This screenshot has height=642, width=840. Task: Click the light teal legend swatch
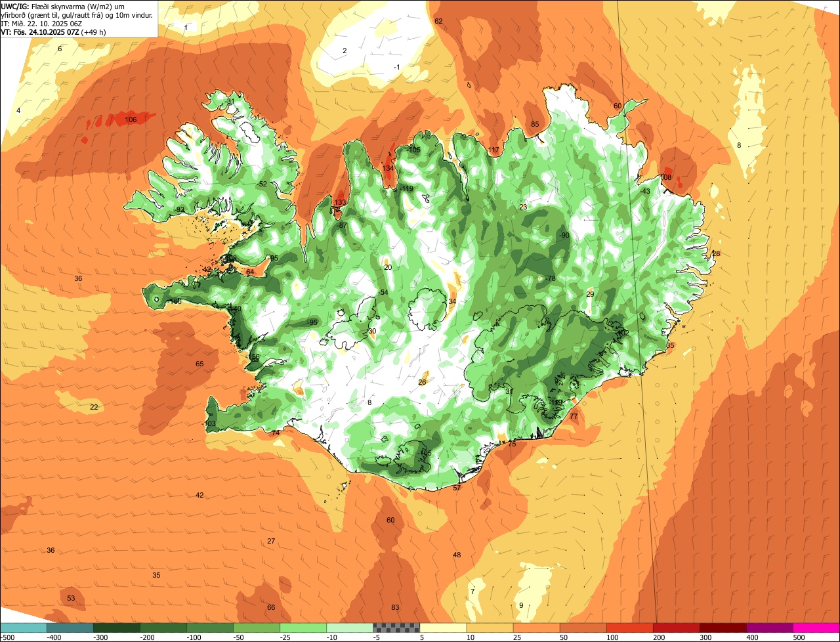pos(23,628)
